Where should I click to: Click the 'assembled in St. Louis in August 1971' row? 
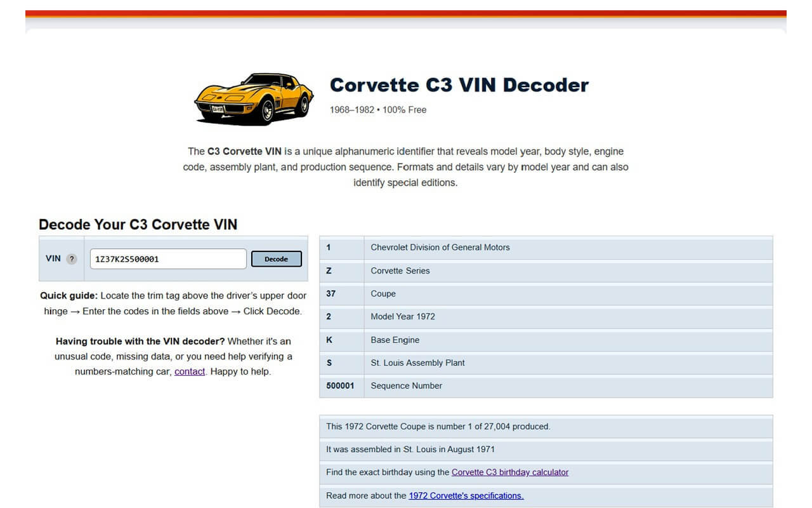[x=546, y=450]
